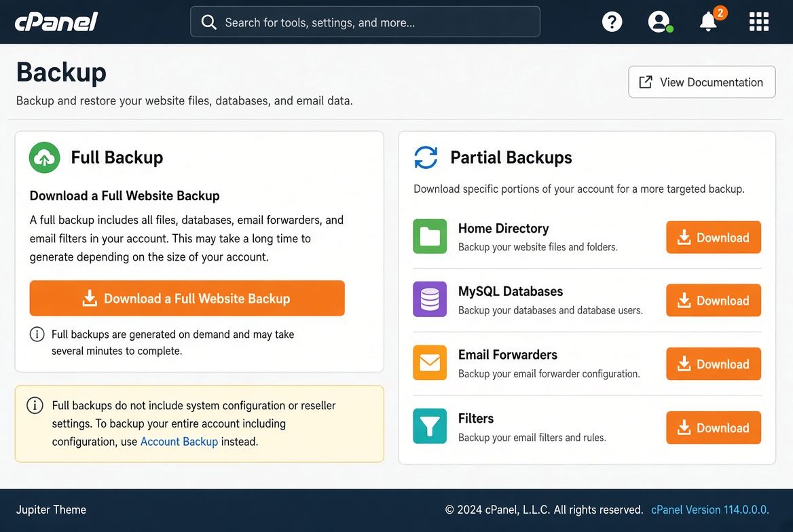The width and height of the screenshot is (793, 532).
Task: Click the Filters row title
Action: click(x=476, y=419)
